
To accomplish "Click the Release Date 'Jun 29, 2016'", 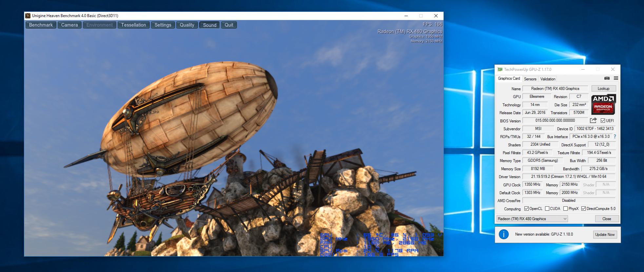I will point(535,113).
